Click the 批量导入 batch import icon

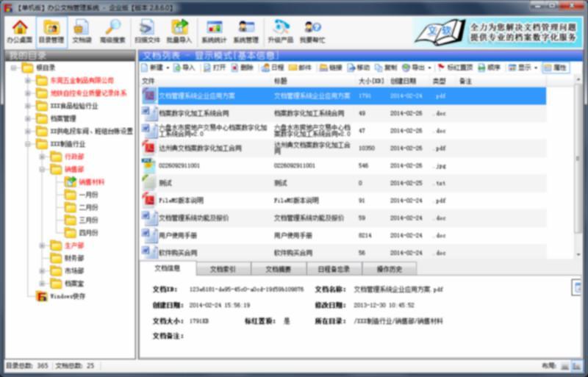[179, 32]
